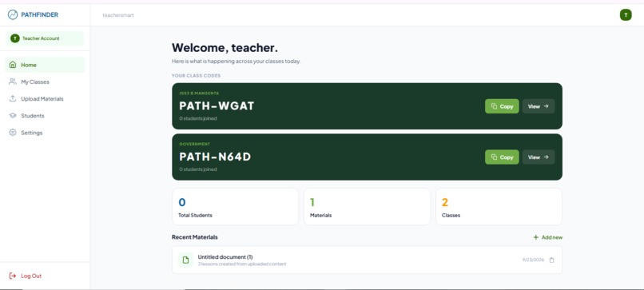Click the PATH-N64D code text
Image resolution: width=644 pixels, height=290 pixels.
[x=215, y=157]
